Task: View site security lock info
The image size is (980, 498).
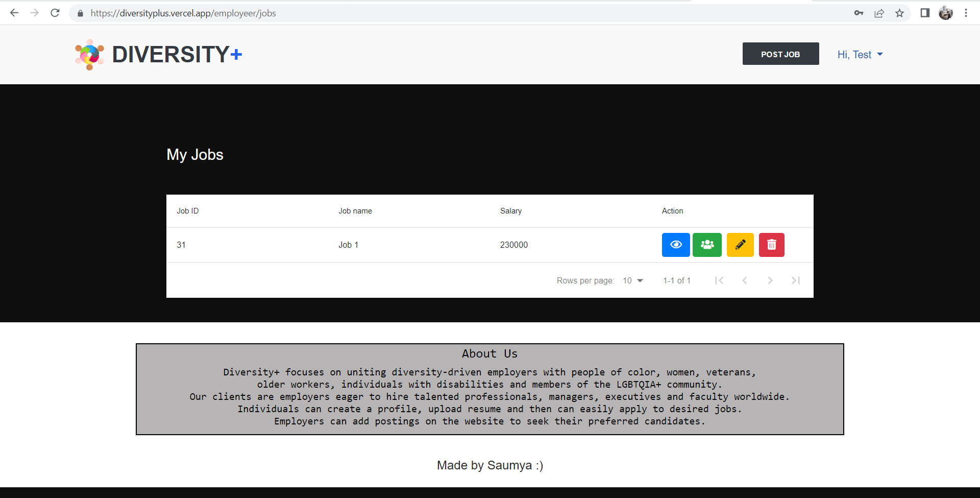Action: click(80, 13)
